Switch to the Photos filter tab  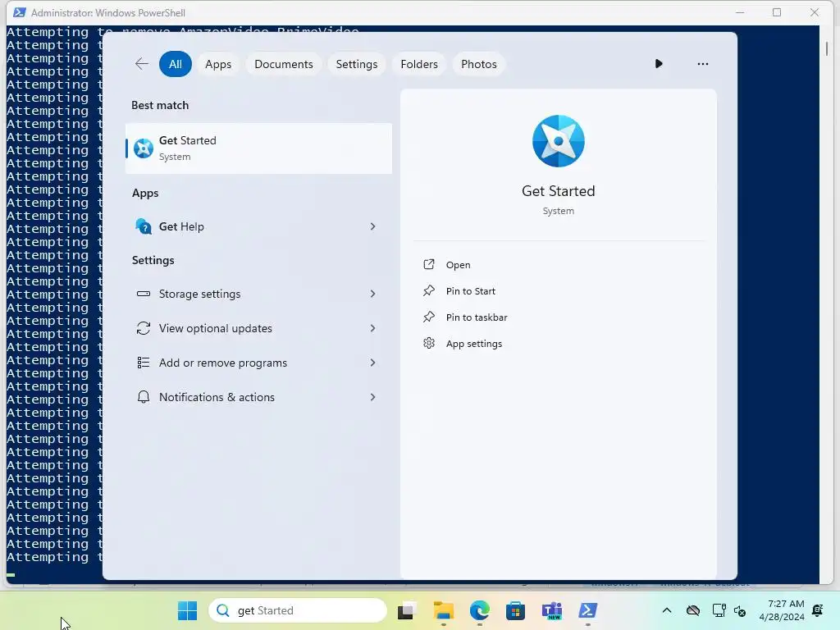[x=479, y=64]
